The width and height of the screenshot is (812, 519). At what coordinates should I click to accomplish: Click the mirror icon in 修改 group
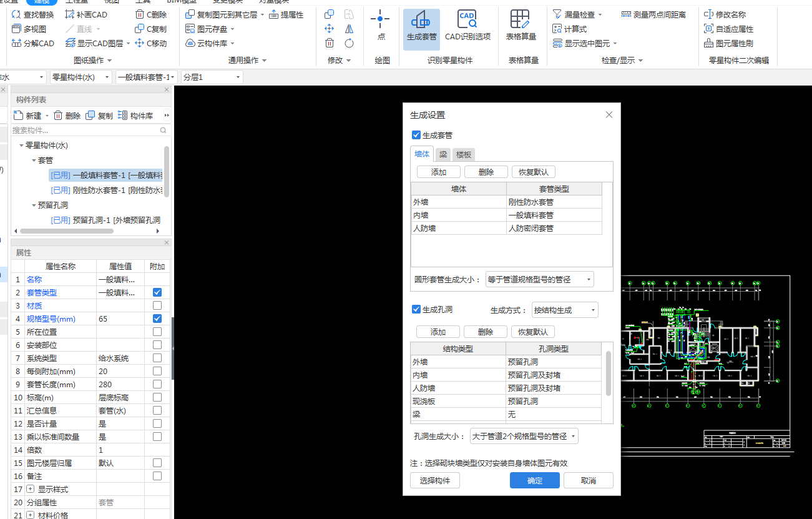click(349, 29)
